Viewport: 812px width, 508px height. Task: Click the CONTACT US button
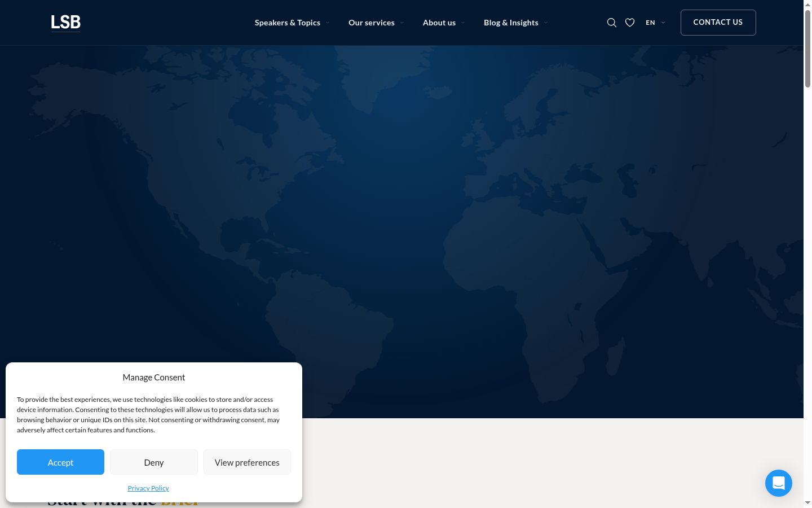(718, 23)
